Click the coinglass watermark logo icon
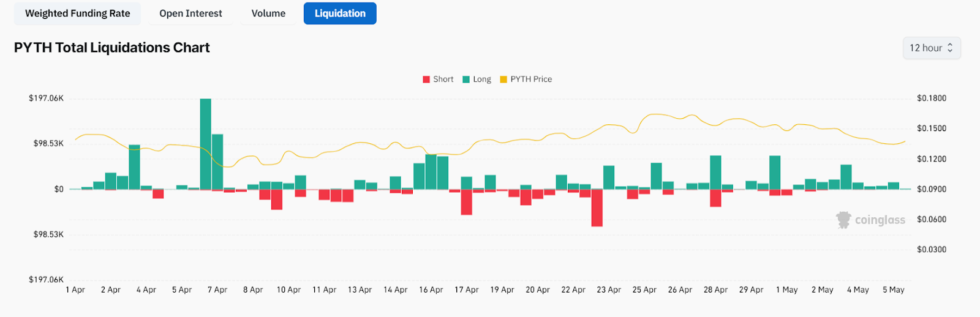This screenshot has width=980, height=317. click(843, 220)
